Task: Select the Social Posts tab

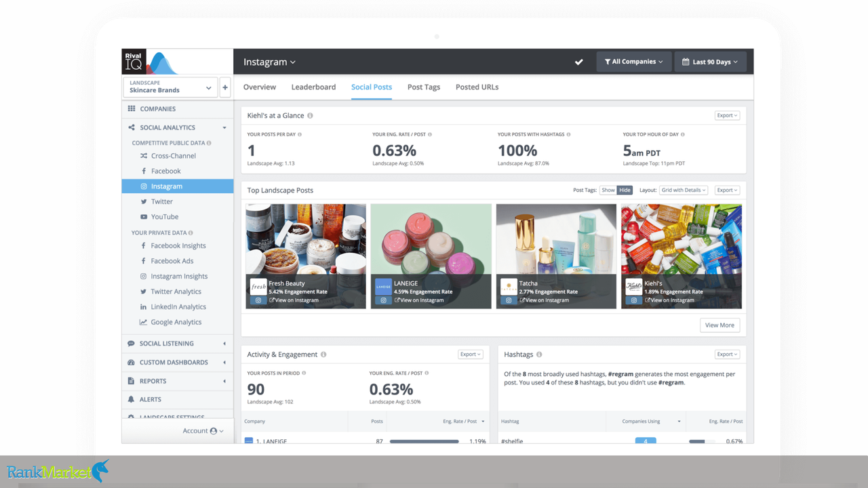Action: coord(372,87)
